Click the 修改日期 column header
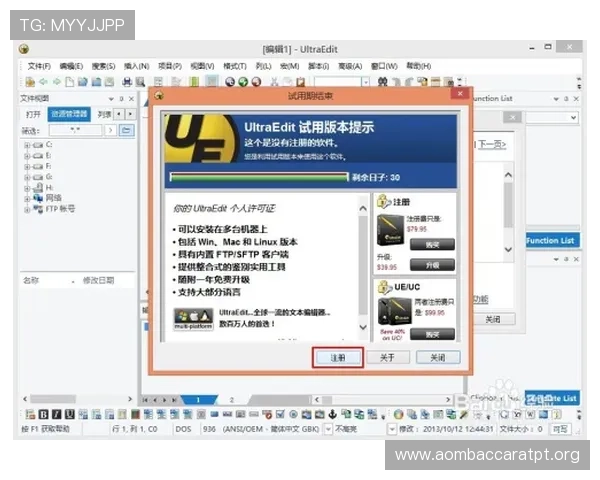The height and width of the screenshot is (480, 600). tap(99, 280)
